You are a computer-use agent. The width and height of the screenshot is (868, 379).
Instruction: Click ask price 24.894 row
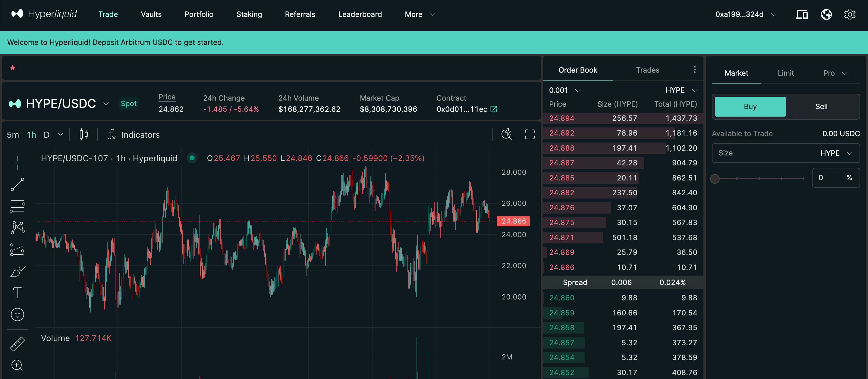click(x=623, y=118)
